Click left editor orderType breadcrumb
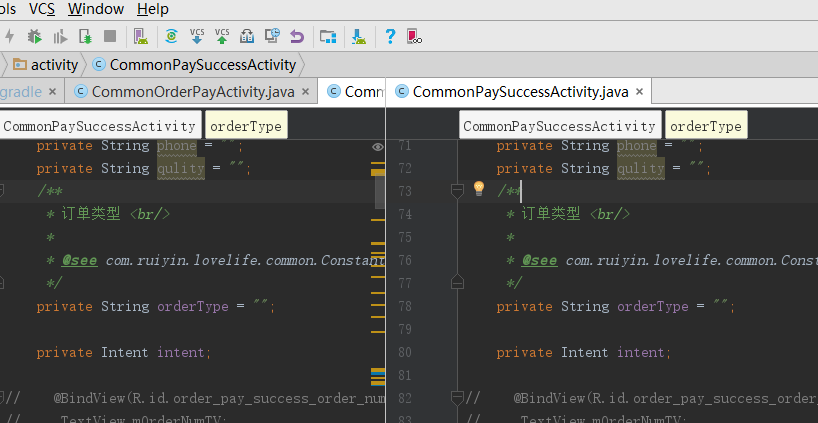 (x=246, y=126)
